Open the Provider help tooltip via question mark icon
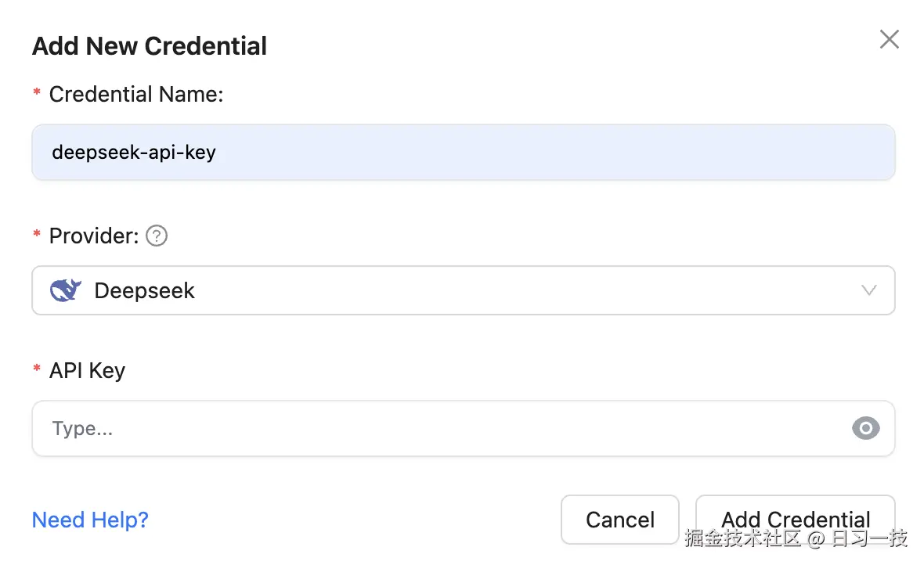This screenshot has width=924, height=565. [156, 236]
